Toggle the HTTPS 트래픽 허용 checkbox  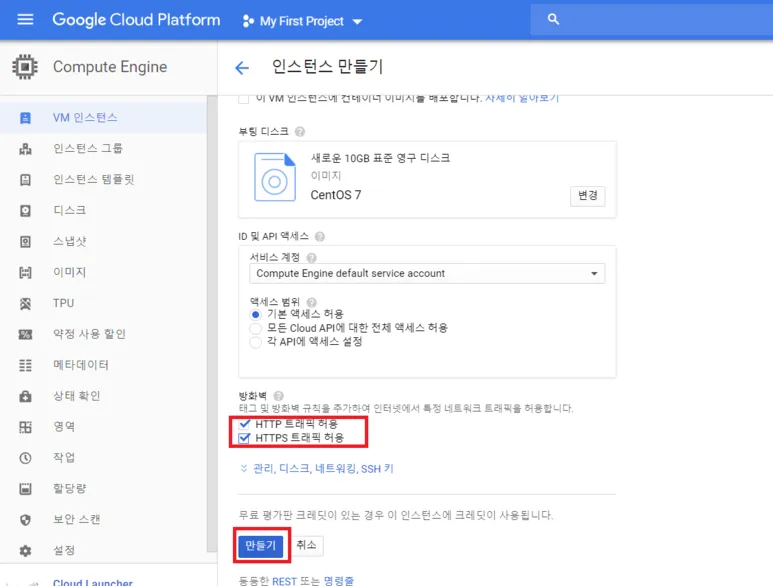click(244, 438)
